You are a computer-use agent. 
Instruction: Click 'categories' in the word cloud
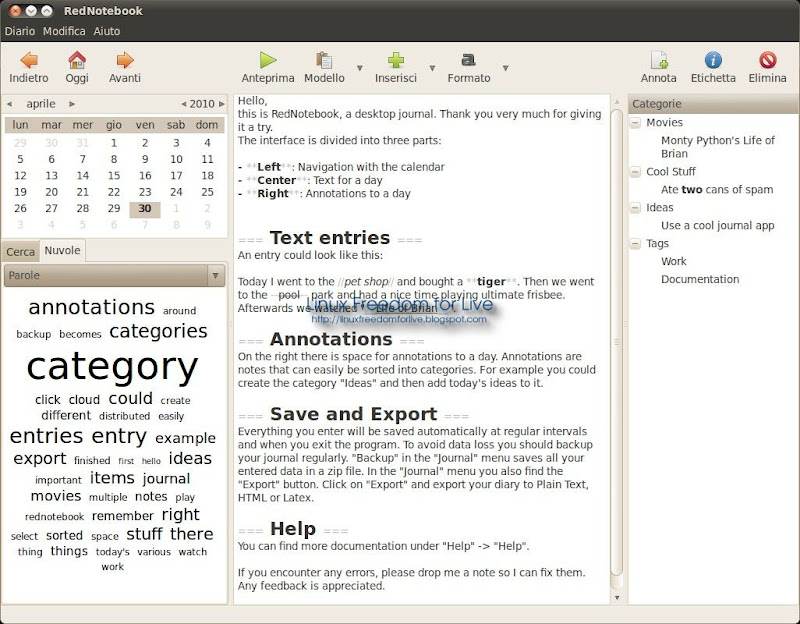(158, 332)
